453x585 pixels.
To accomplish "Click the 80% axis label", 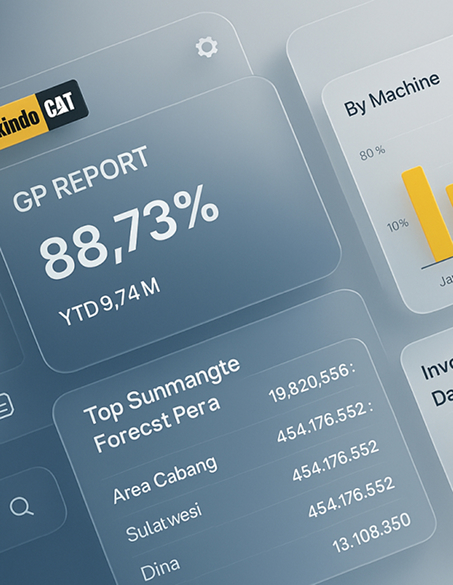I will [x=372, y=153].
